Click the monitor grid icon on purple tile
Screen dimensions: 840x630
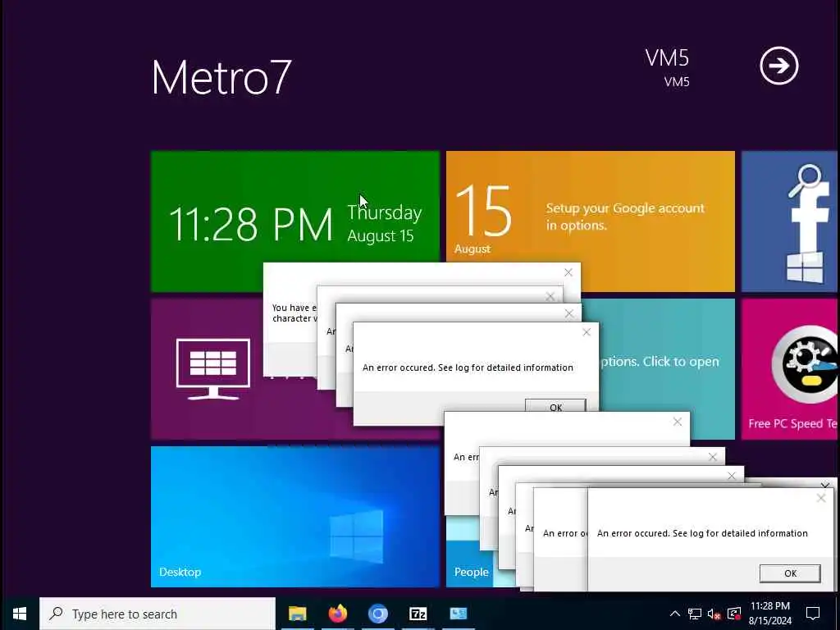point(213,369)
